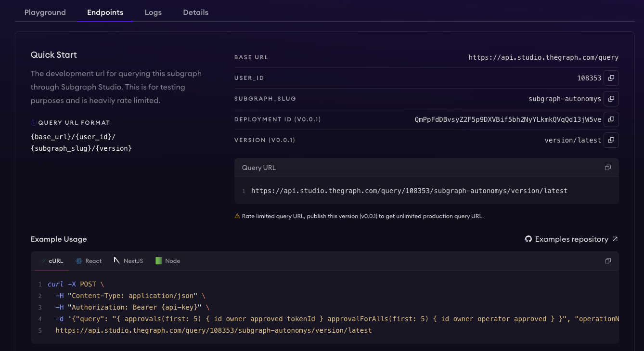Open the Details tab
Image resolution: width=644 pixels, height=351 pixels.
196,13
